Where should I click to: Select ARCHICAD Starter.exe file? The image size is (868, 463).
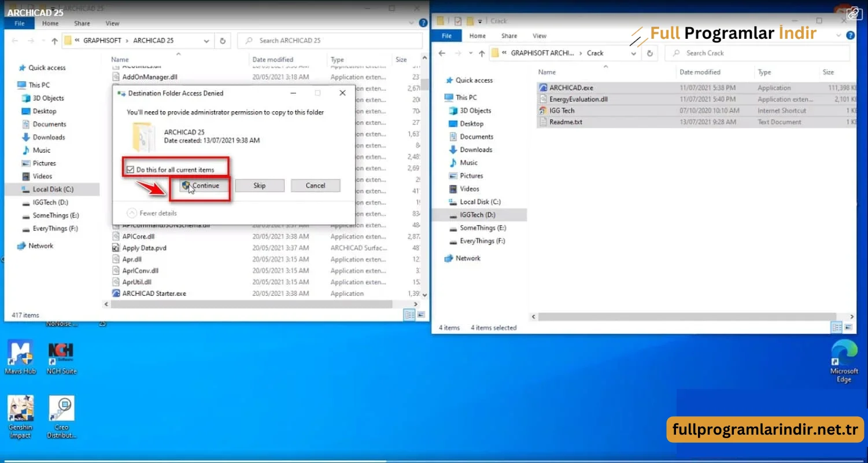pos(153,293)
